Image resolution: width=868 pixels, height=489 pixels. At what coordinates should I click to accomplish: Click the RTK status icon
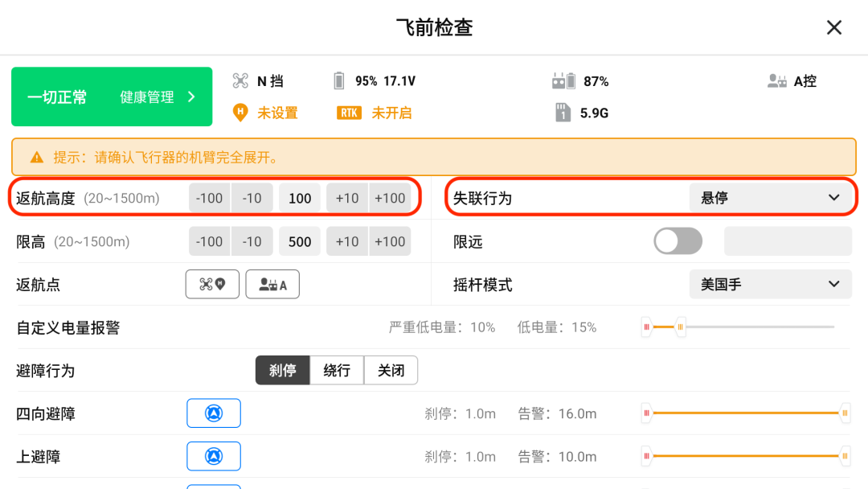click(x=350, y=113)
